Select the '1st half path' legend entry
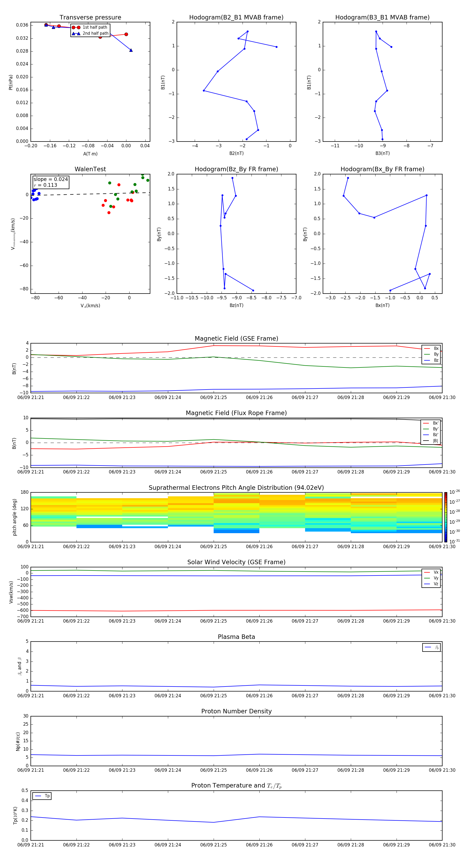Image resolution: width=473 pixels, height=868 pixels. coord(90,27)
